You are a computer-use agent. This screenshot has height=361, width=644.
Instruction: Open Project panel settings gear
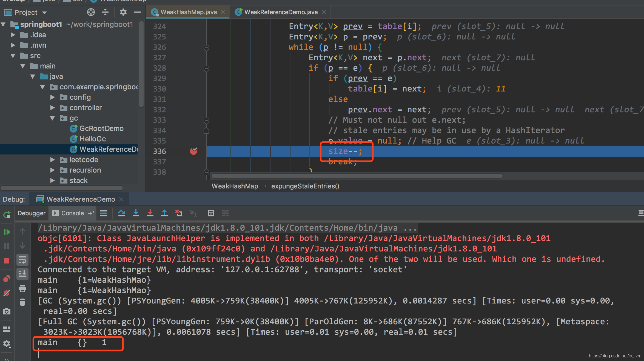[x=123, y=12]
